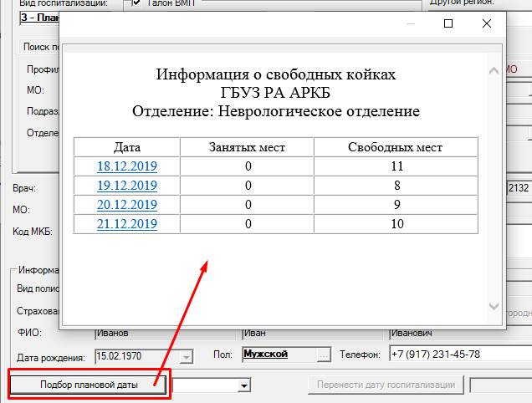Open the Дата рождения date dropdown arrow

[x=186, y=357]
